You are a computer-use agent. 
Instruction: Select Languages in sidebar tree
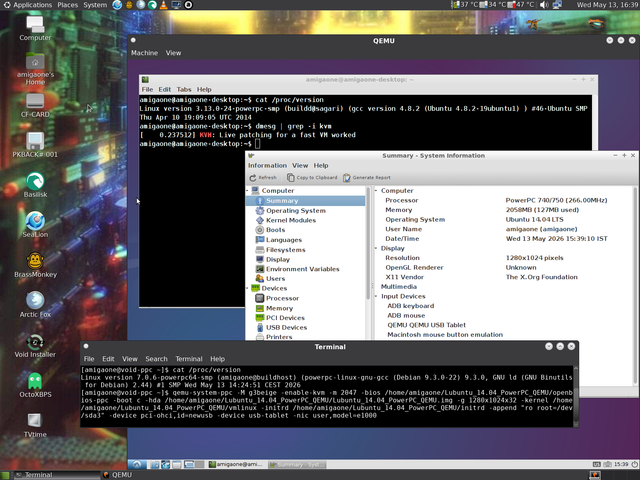coord(284,240)
